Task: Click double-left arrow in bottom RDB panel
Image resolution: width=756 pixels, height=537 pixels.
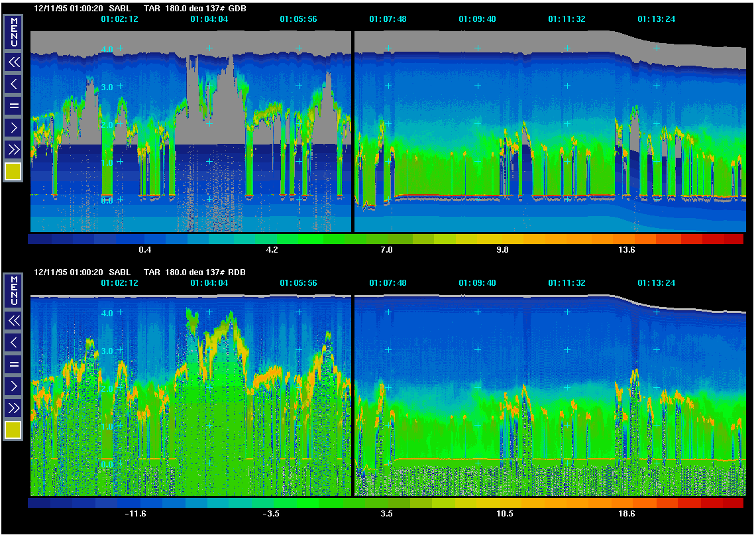Action: pos(14,321)
